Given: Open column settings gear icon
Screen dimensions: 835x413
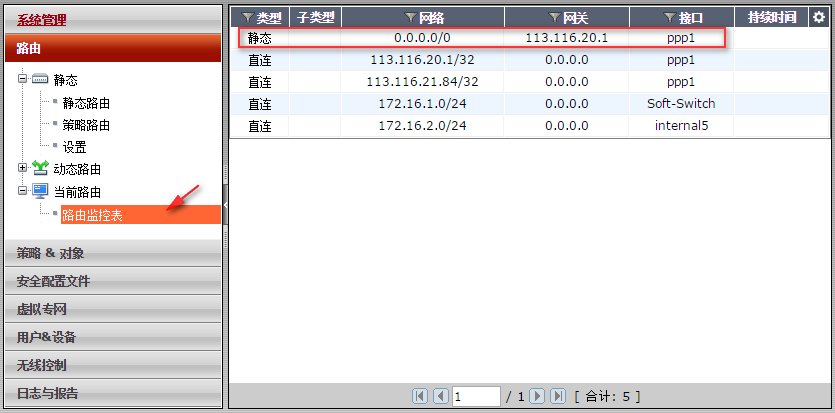Looking at the screenshot, I should [x=818, y=18].
